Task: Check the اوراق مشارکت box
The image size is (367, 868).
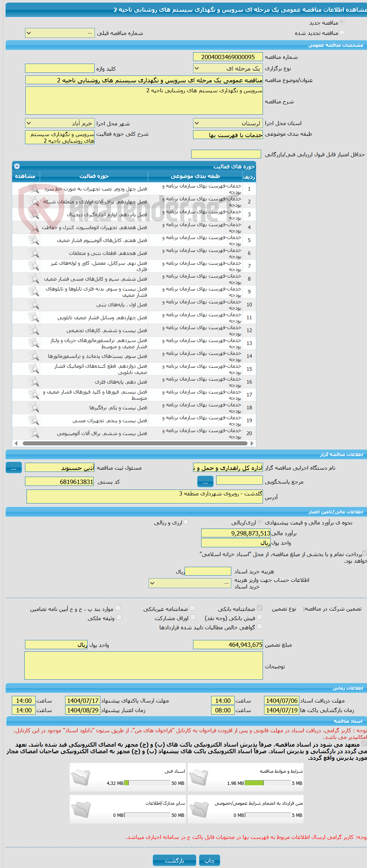Action: 193,617
